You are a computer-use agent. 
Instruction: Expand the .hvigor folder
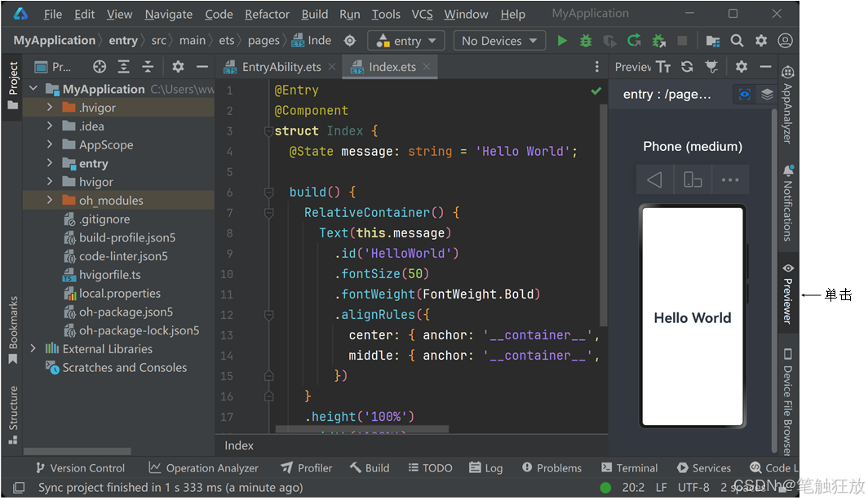pyautogui.click(x=49, y=107)
